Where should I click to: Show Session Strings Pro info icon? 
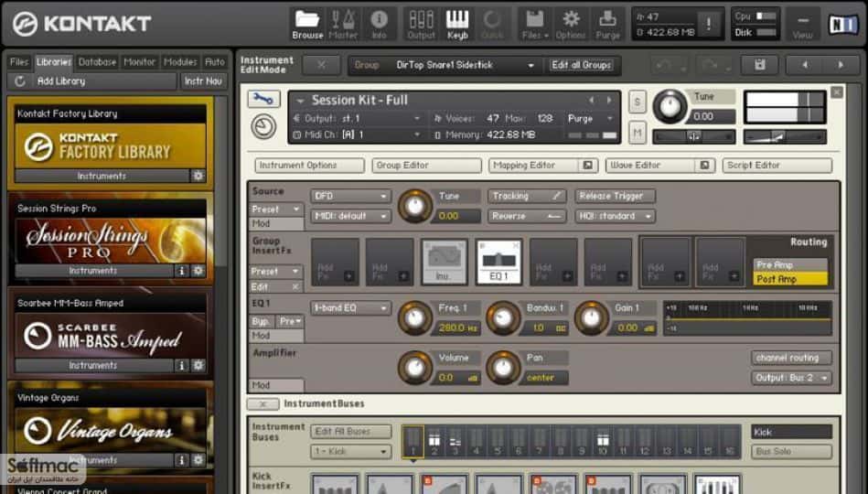(x=182, y=271)
